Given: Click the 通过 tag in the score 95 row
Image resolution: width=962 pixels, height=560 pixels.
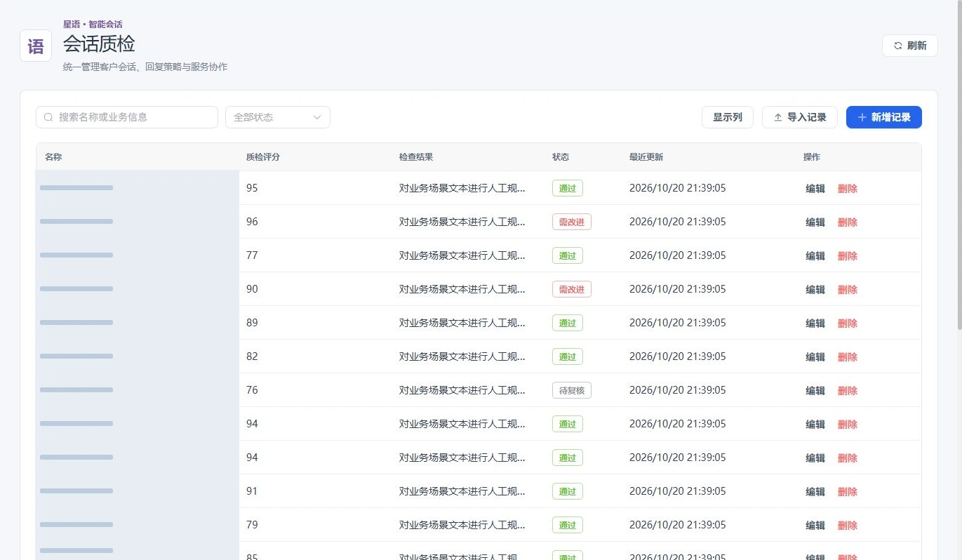Looking at the screenshot, I should [x=568, y=188].
